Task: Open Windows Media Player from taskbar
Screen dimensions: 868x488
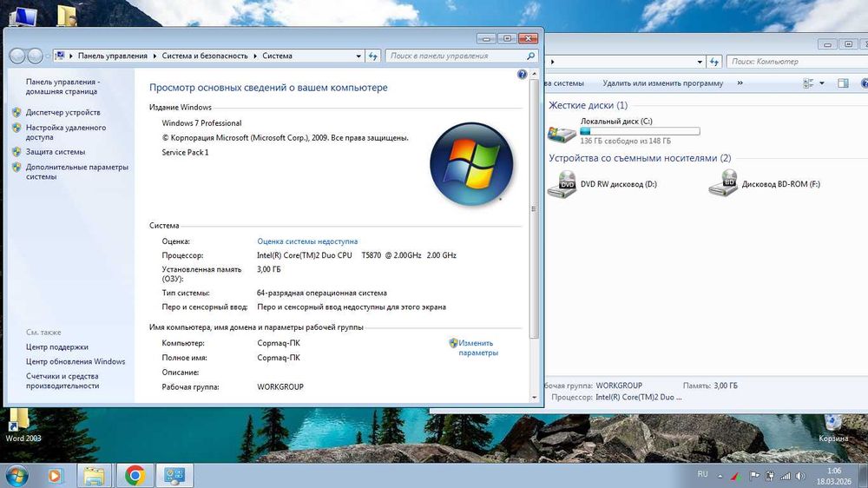Action: pyautogui.click(x=54, y=476)
